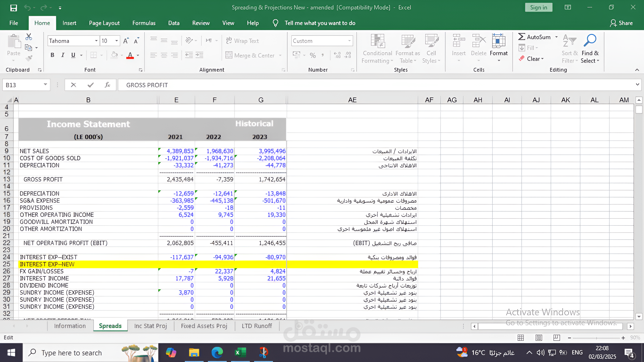Confirm entry with formula bar checkmark
Viewport: 644px width, 362px height.
click(91, 85)
